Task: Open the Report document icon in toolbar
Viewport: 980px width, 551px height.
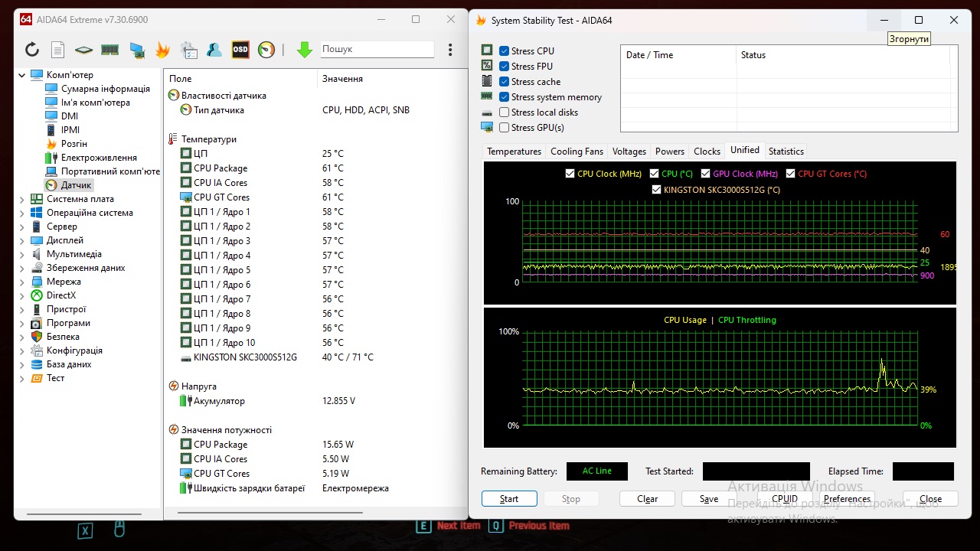Action: pyautogui.click(x=57, y=50)
